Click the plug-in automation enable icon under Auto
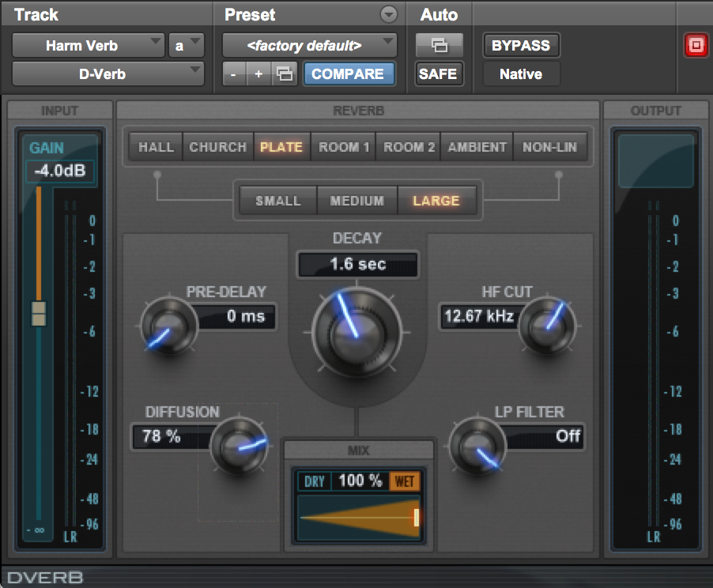This screenshot has width=713, height=588. coord(439,45)
